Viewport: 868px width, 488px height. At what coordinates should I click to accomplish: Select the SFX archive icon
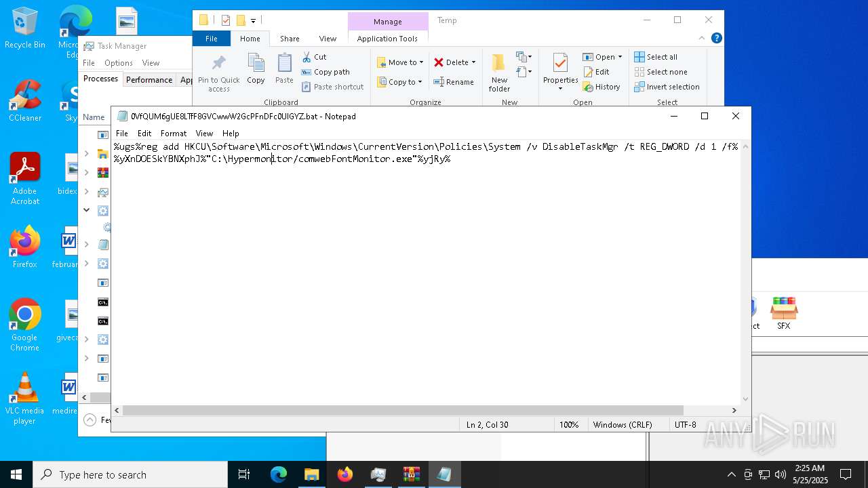click(x=783, y=313)
